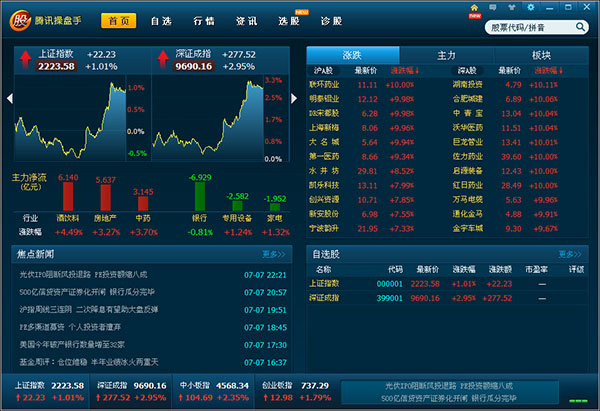The width and height of the screenshot is (600, 411).
Task: Click the 房地产 5.637 red bar
Action: pos(106,198)
